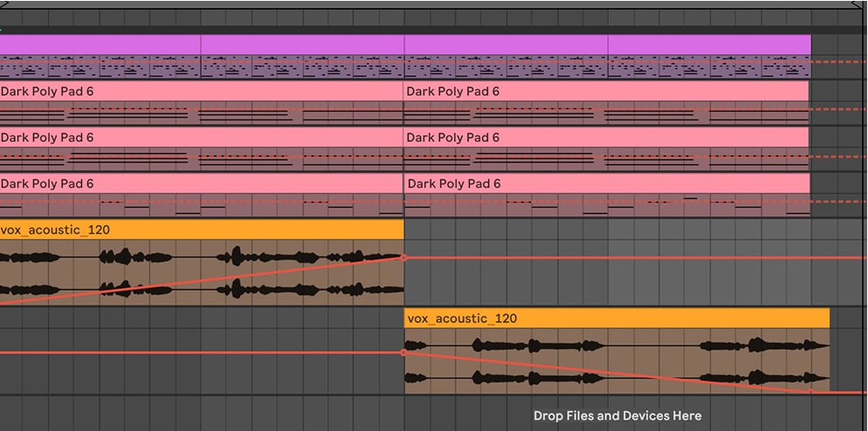Click the flat automation line after the rising ramp

pyautogui.click(x=637, y=258)
